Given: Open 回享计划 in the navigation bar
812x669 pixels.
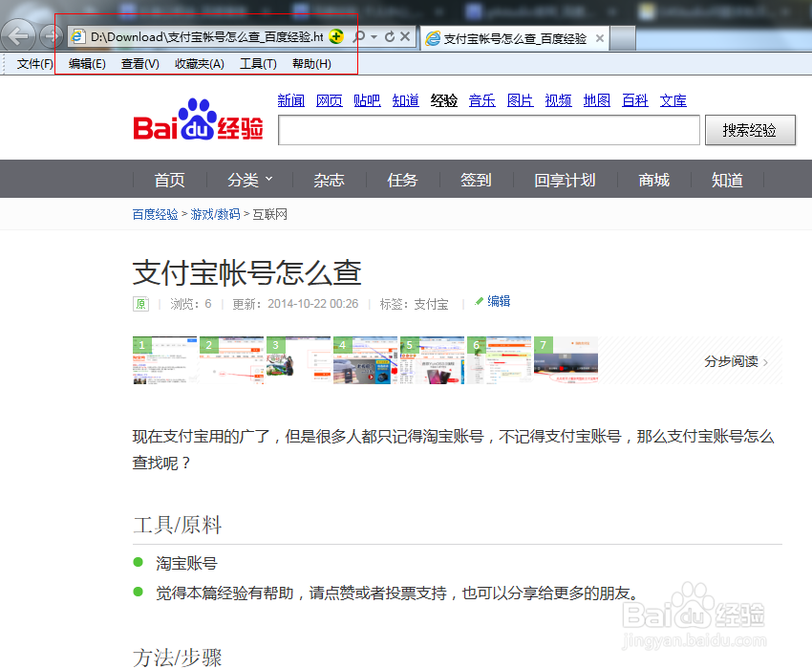Looking at the screenshot, I should tap(565, 180).
